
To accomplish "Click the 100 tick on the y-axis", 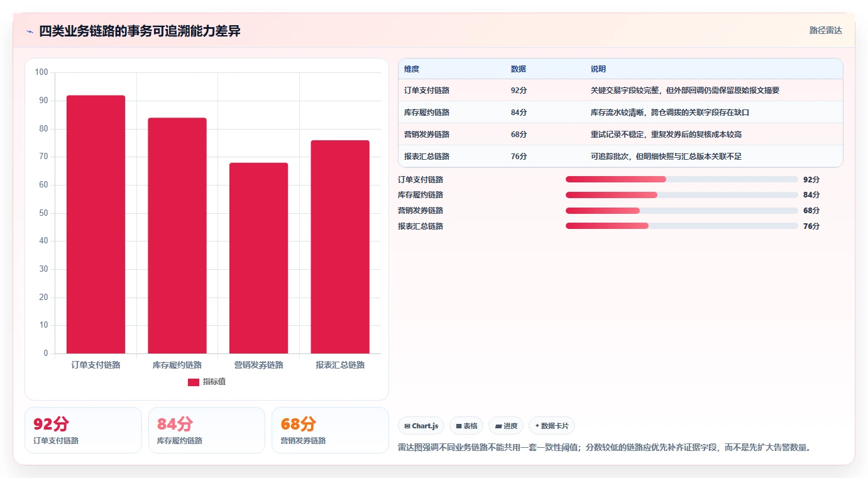I will [41, 72].
